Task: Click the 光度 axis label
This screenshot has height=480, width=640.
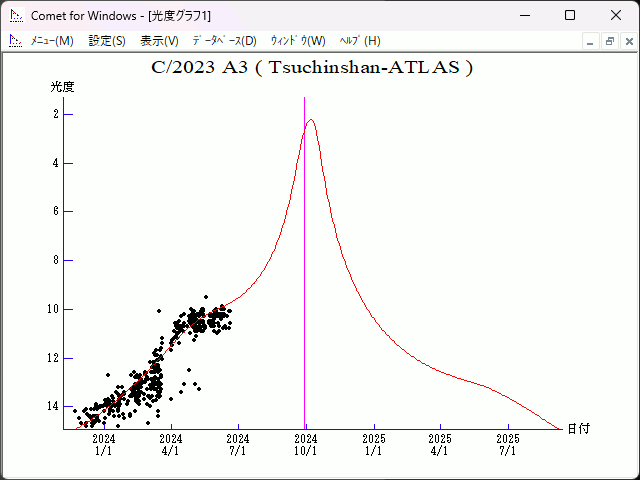Action: [62, 87]
